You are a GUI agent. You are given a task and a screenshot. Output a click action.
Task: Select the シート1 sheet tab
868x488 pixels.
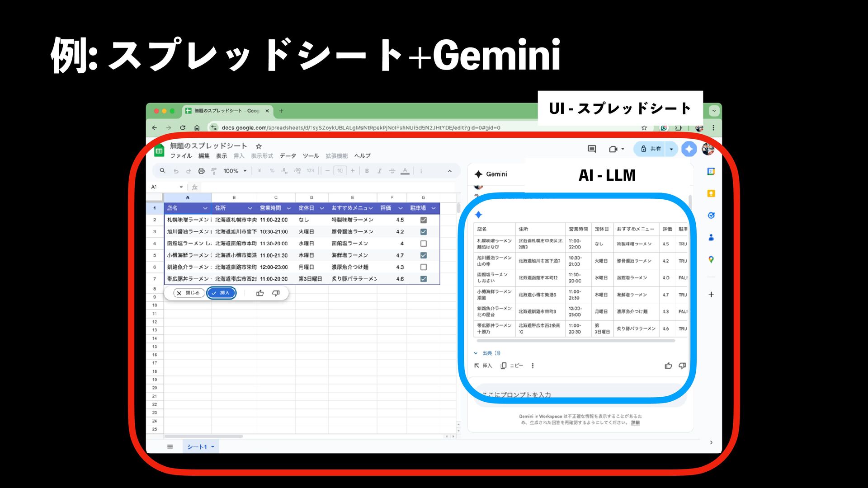[201, 447]
